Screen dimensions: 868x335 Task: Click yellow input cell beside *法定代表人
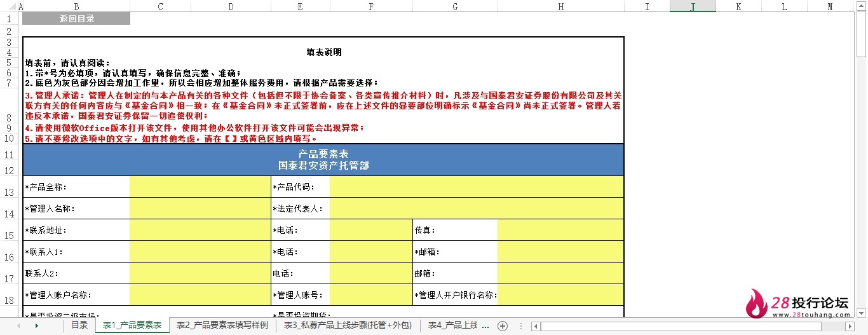pos(477,209)
